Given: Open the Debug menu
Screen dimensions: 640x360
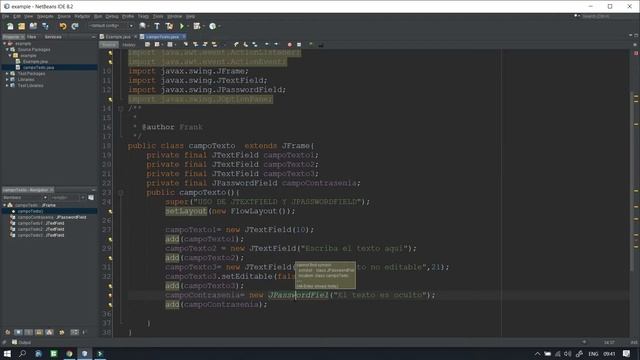Looking at the screenshot, I should tap(112, 16).
